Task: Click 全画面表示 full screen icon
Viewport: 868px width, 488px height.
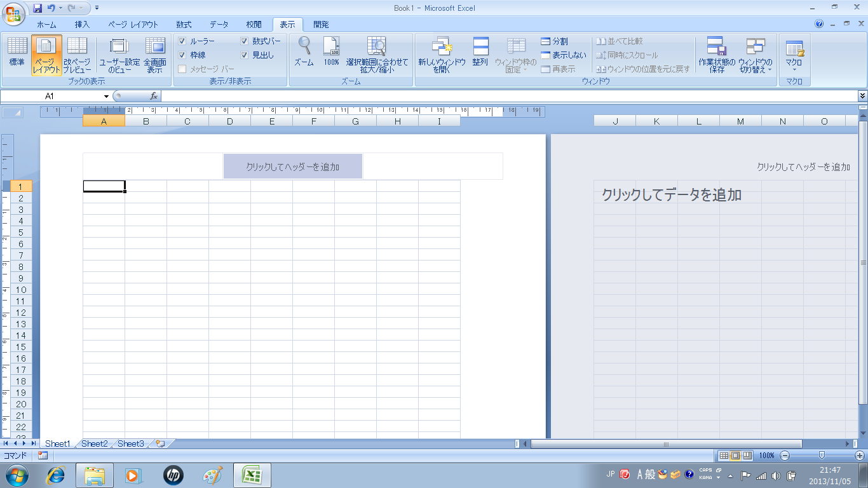Action: tap(154, 53)
